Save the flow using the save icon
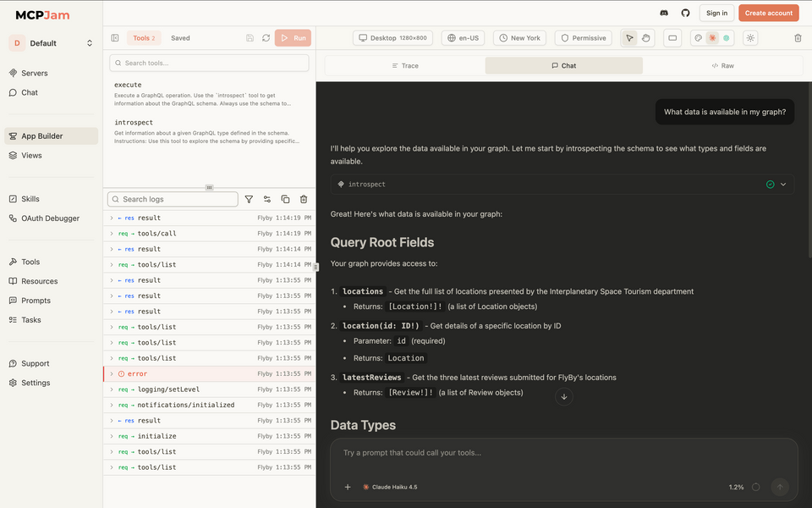Viewport: 812px width, 508px height. (250, 38)
